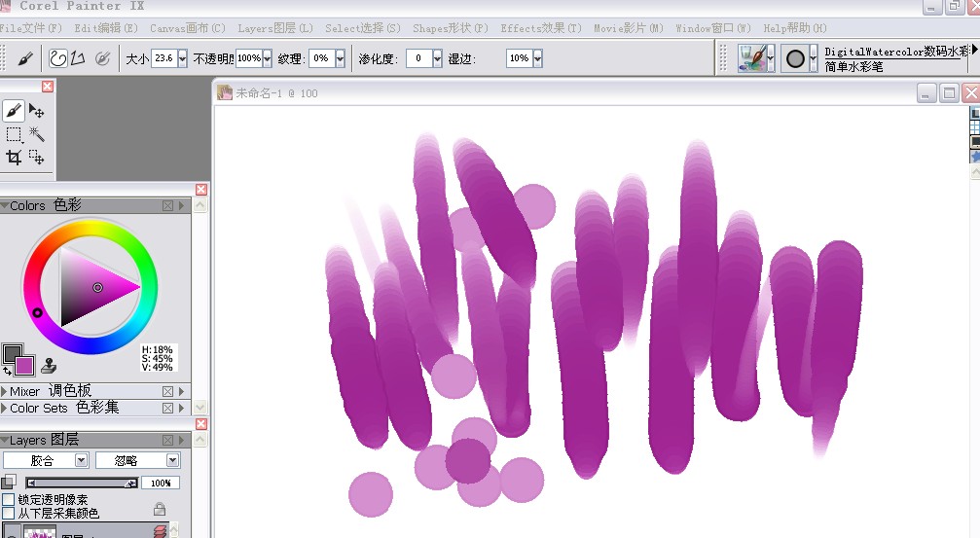The image size is (980, 538).
Task: Open the 大小 size dropdown arrow
Action: tap(183, 58)
